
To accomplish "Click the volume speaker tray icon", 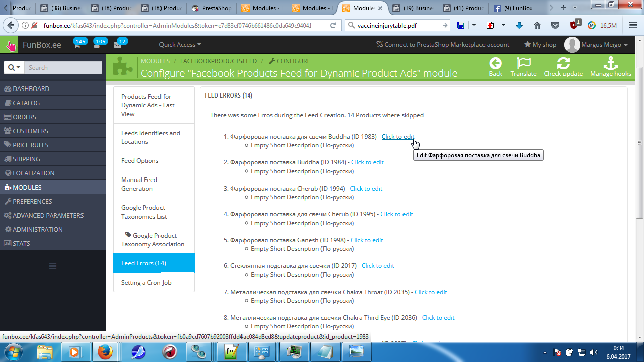I will coord(593,352).
